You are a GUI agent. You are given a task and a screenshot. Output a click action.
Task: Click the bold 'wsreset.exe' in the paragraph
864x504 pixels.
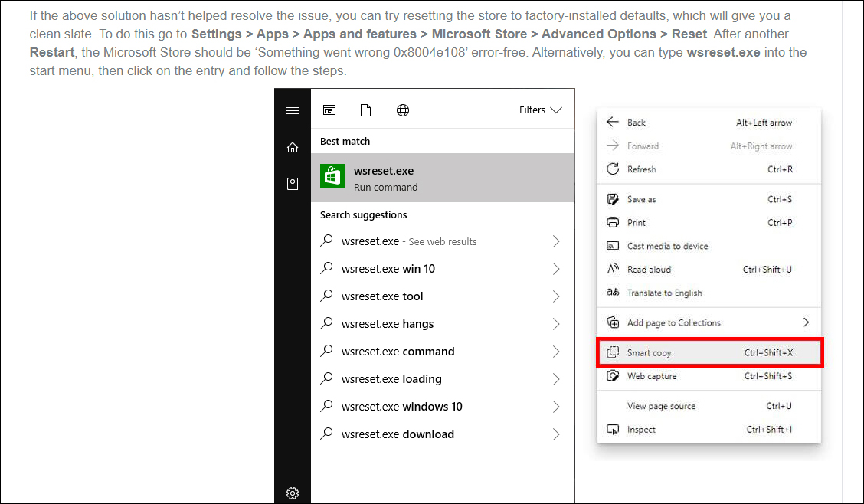(723, 52)
